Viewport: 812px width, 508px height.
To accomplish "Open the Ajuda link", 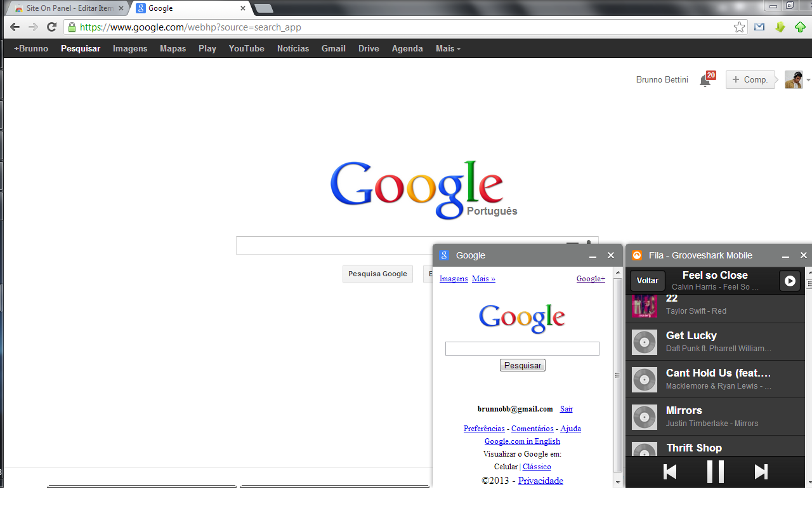I will click(570, 429).
